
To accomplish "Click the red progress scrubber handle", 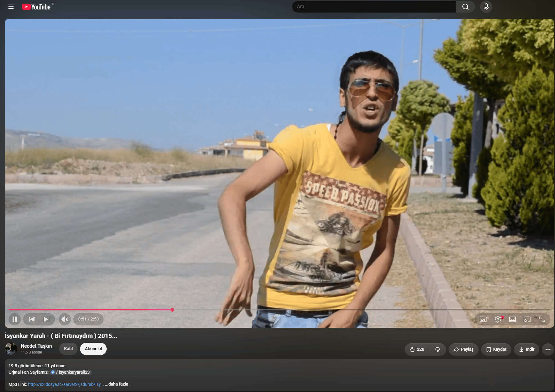I will [x=172, y=310].
